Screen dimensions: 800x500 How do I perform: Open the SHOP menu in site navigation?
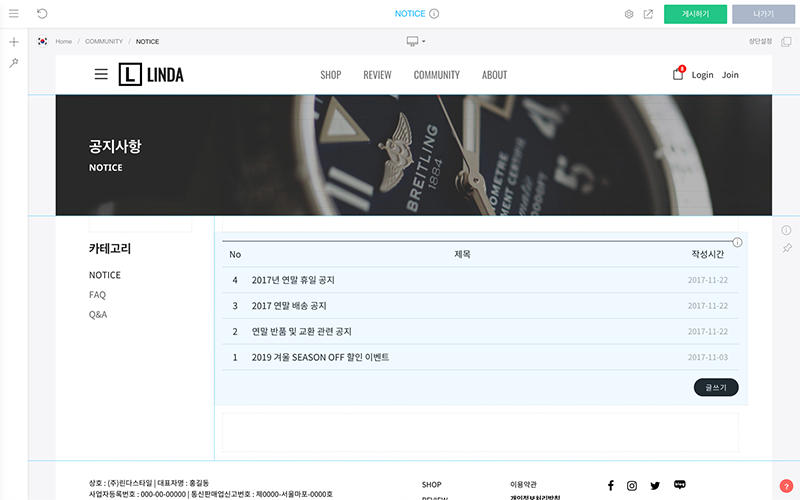pos(331,75)
